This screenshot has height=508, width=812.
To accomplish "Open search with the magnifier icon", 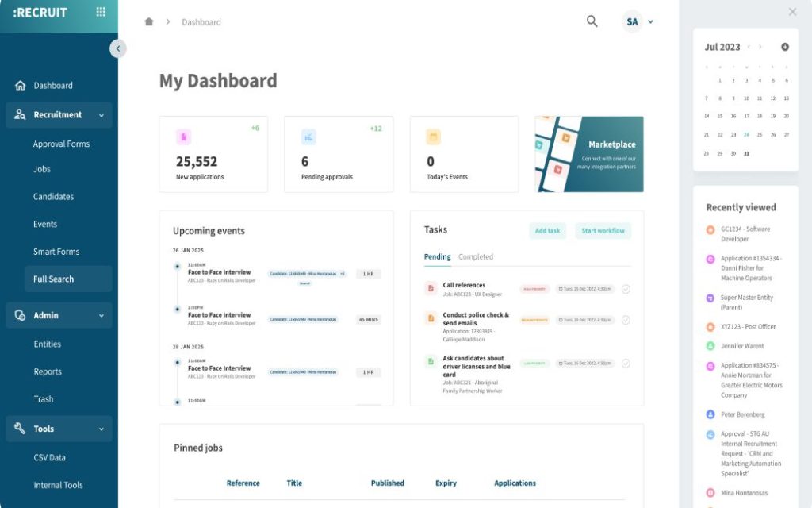I will tap(592, 21).
